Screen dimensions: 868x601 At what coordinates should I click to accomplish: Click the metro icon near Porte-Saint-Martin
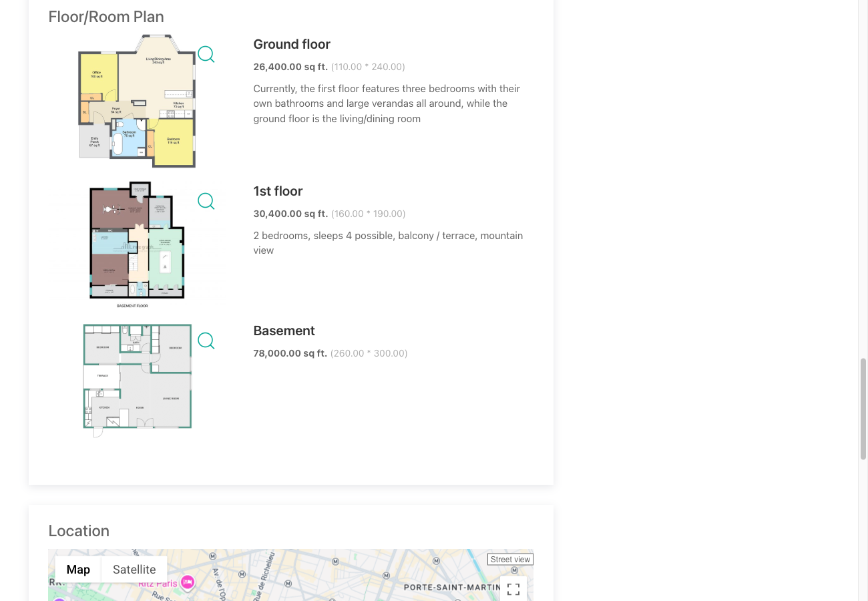click(514, 570)
